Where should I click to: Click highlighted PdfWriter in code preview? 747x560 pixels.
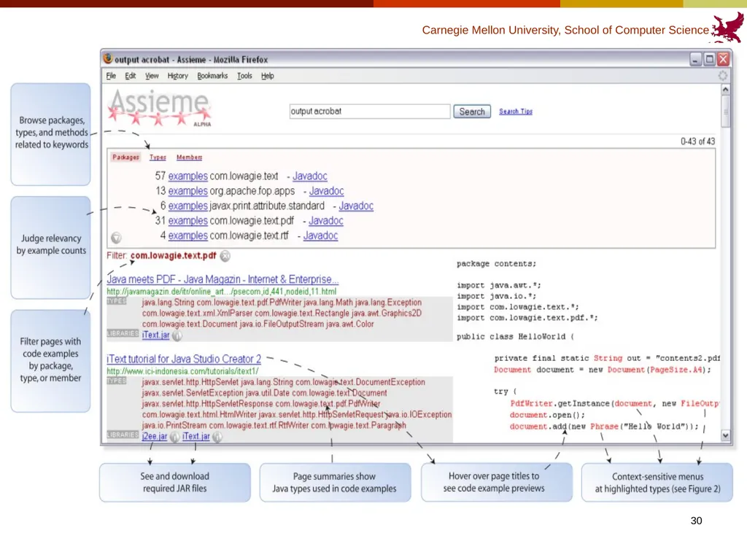(531, 404)
